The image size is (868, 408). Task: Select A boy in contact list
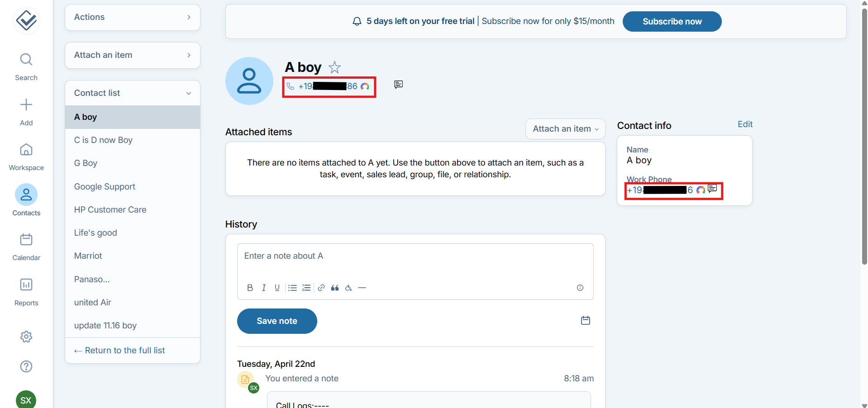133,117
